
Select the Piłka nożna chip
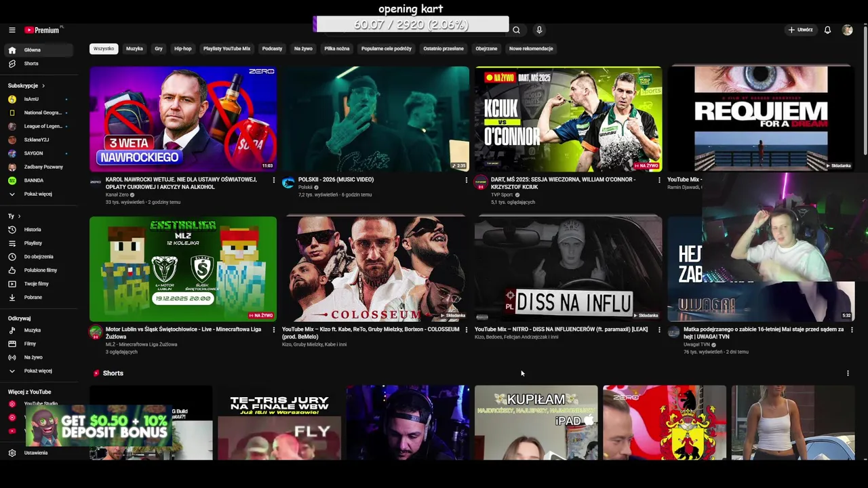tap(337, 49)
